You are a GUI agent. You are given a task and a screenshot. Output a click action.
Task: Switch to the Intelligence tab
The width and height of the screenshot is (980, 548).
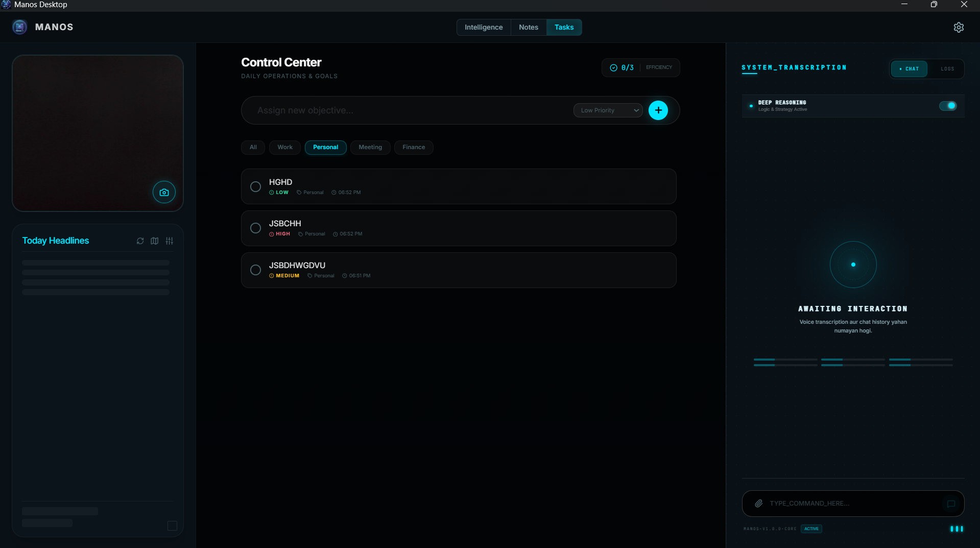coord(483,27)
